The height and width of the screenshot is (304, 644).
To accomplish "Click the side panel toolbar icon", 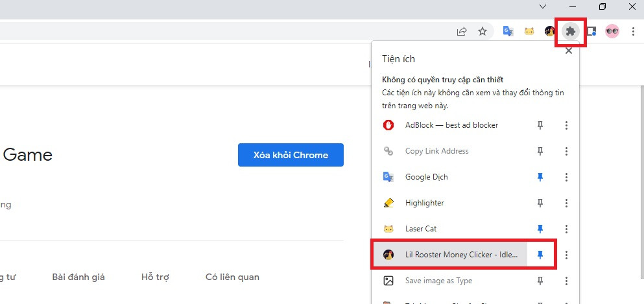I will tap(591, 31).
